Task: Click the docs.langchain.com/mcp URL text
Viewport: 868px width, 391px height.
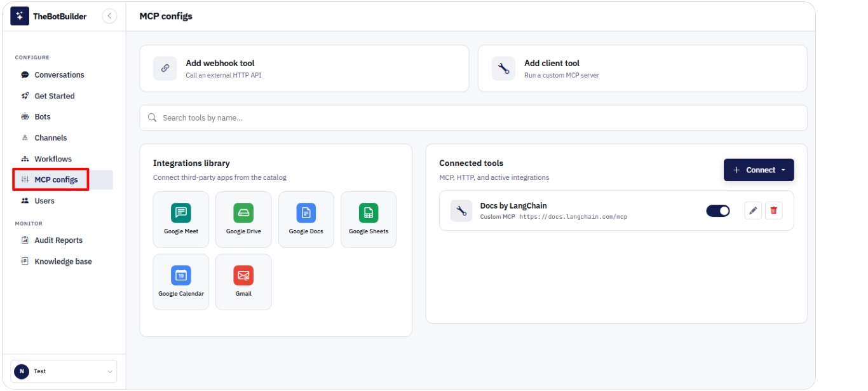Action: [573, 217]
